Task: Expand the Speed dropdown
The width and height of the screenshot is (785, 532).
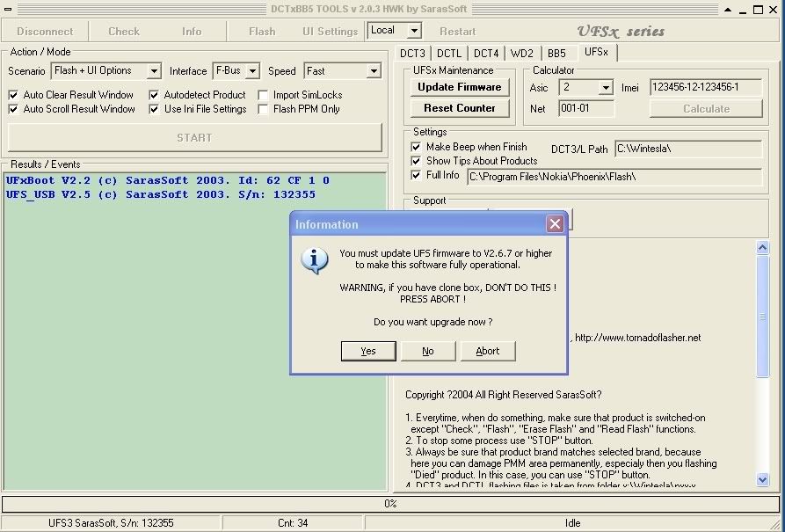Action: (x=374, y=71)
